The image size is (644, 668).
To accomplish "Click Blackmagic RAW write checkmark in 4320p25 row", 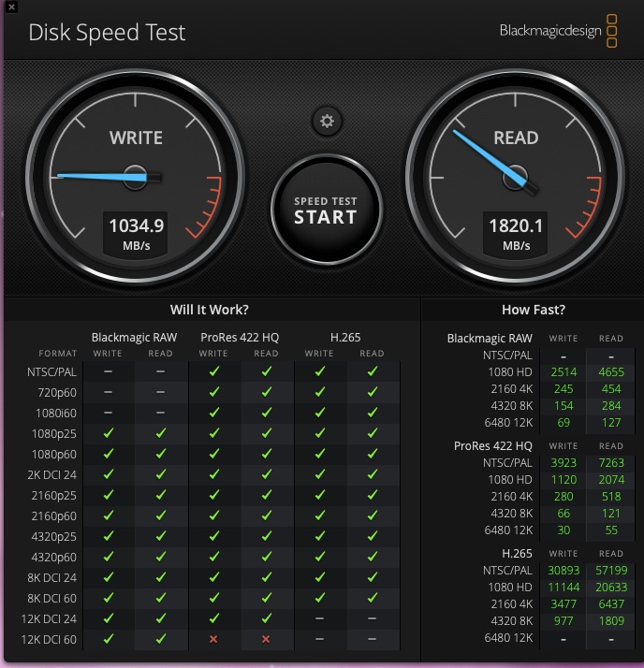I will (x=109, y=536).
